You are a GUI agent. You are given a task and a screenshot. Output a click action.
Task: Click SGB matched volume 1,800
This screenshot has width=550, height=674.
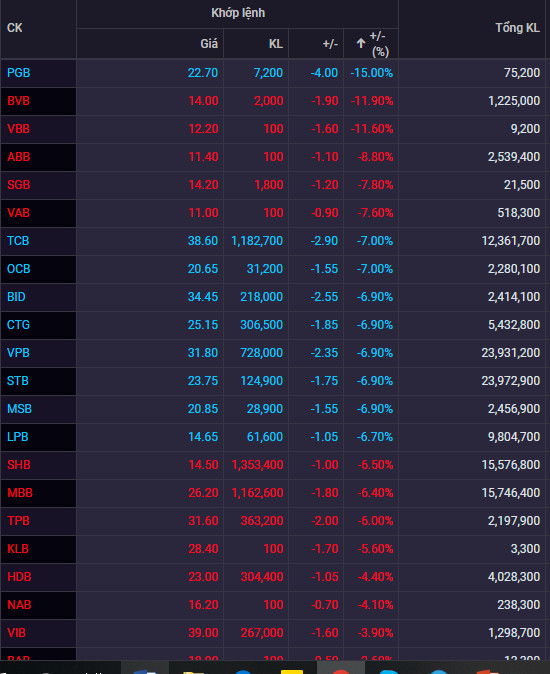click(x=269, y=184)
